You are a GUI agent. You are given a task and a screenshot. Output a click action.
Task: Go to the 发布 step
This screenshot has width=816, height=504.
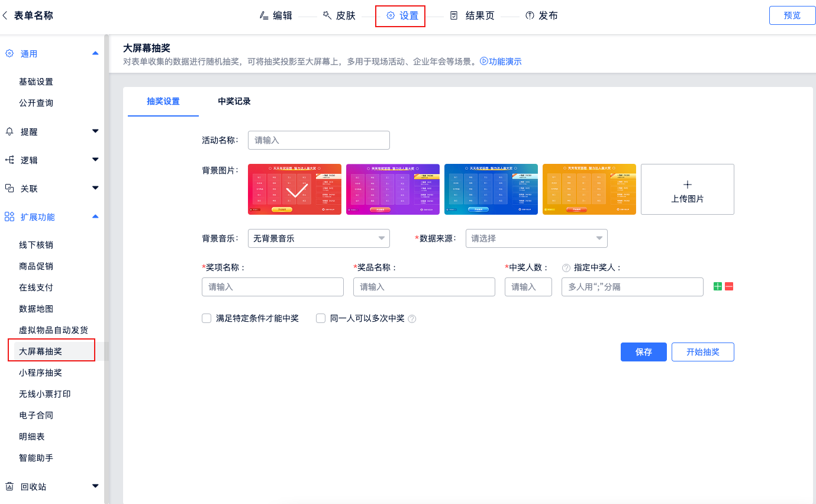pyautogui.click(x=541, y=16)
